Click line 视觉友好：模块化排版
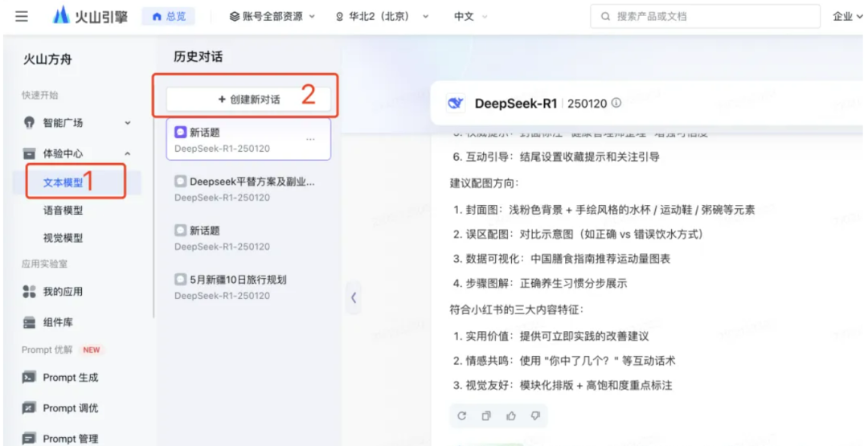 [x=563, y=385]
